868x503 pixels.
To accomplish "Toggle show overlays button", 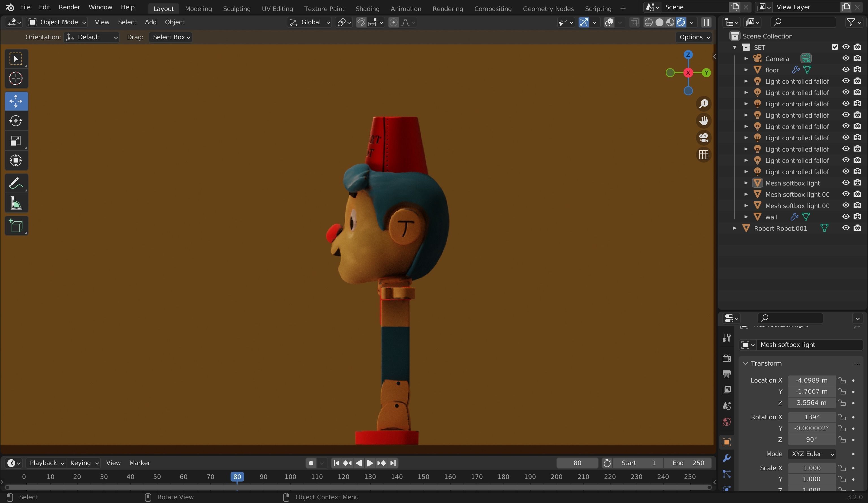I will 609,22.
